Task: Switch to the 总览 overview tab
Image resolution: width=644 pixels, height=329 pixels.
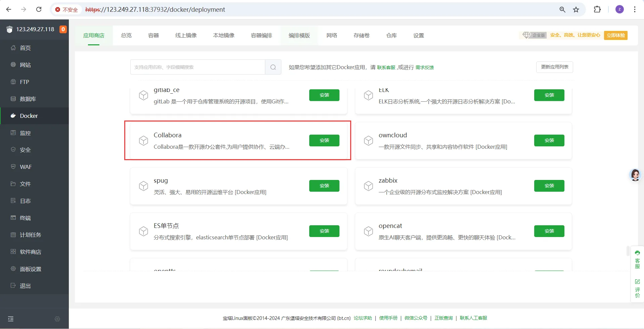Action: (x=126, y=35)
